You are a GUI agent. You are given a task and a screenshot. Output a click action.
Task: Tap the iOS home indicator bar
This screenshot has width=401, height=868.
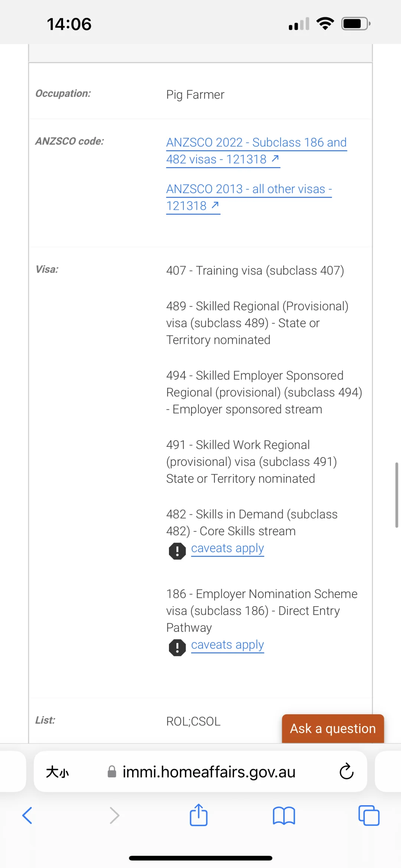coord(200,858)
